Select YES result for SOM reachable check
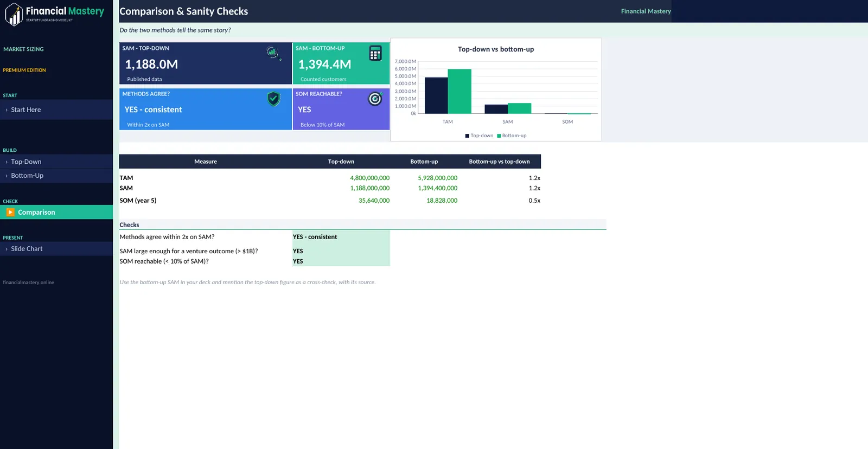The width and height of the screenshot is (868, 449). coord(341,261)
